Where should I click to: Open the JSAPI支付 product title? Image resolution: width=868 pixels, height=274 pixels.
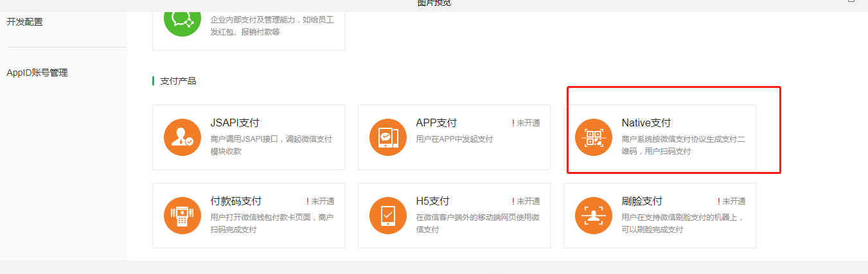pos(235,123)
